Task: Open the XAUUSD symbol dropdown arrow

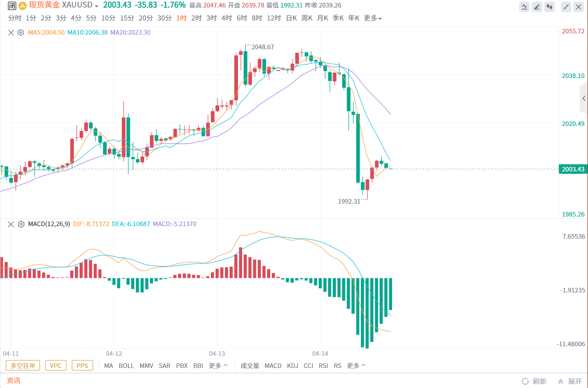Action: pos(97,6)
